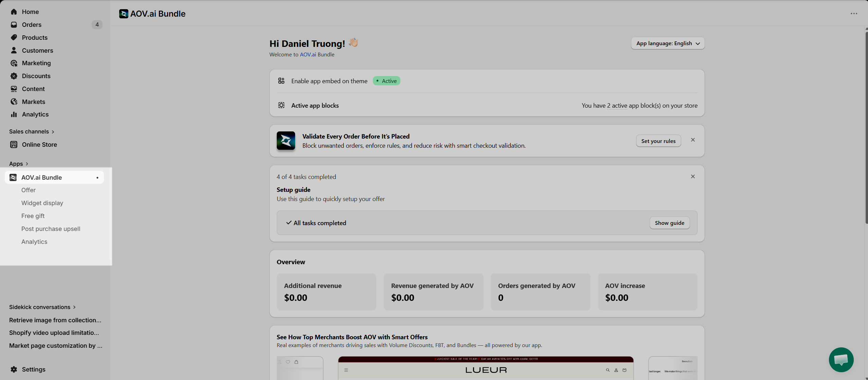Open the App language dropdown
Image resolution: width=868 pixels, height=380 pixels.
point(668,43)
